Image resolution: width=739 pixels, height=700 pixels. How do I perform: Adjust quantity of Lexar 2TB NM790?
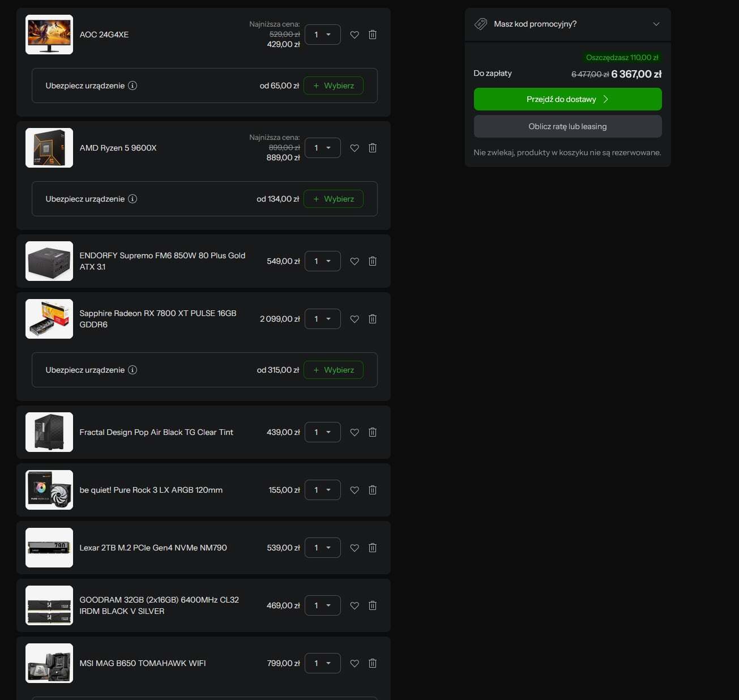click(323, 548)
